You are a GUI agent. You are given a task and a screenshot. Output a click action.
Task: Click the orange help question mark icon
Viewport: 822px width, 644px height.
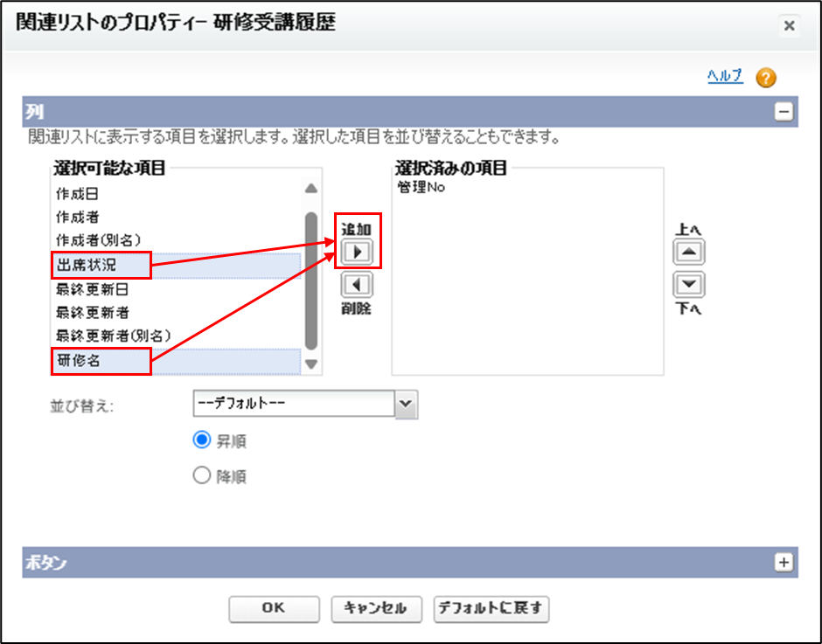766,78
